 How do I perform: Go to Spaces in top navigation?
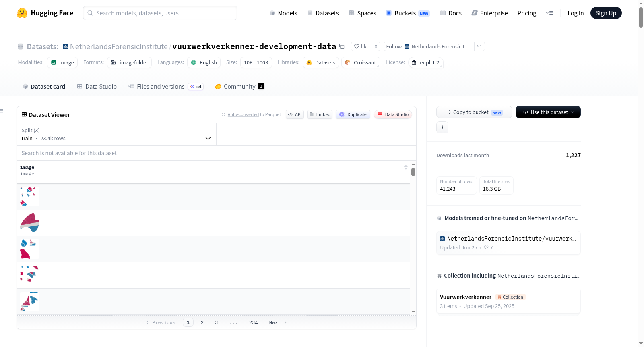[362, 13]
